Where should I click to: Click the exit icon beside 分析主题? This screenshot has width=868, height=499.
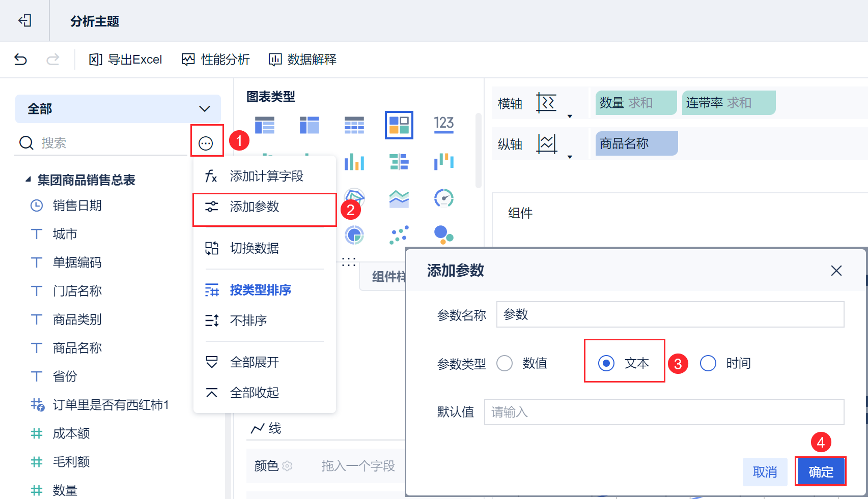(x=24, y=20)
